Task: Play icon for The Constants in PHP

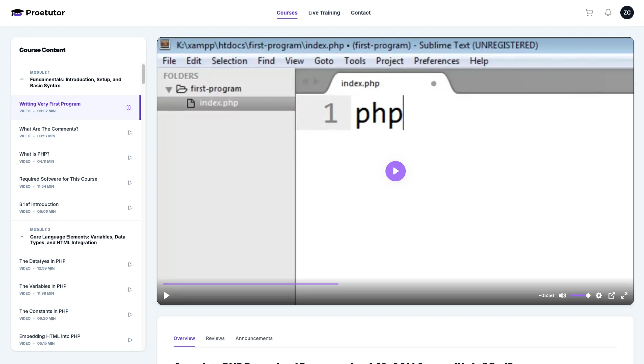Action: (x=130, y=315)
